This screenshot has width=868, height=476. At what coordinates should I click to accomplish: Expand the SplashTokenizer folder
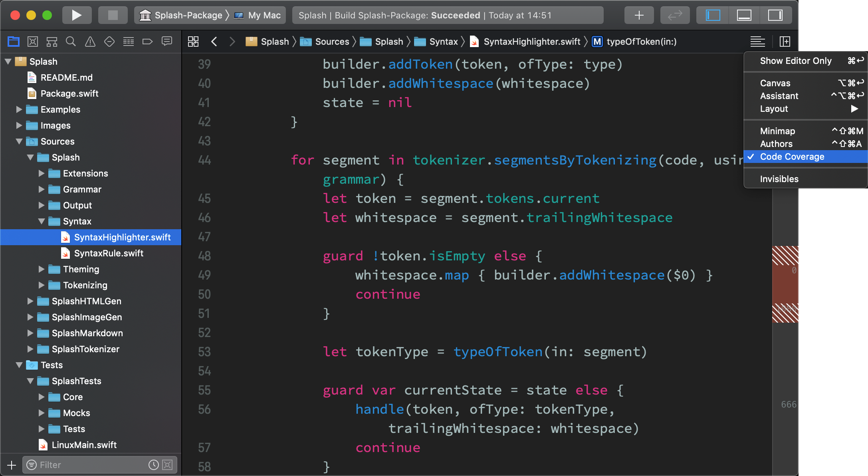(x=30, y=349)
